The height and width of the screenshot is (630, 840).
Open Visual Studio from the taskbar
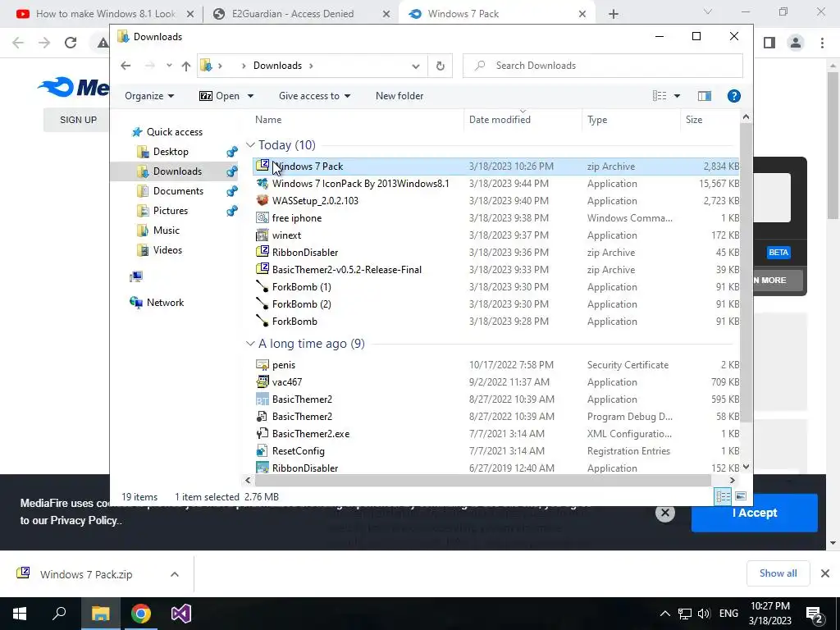point(181,614)
